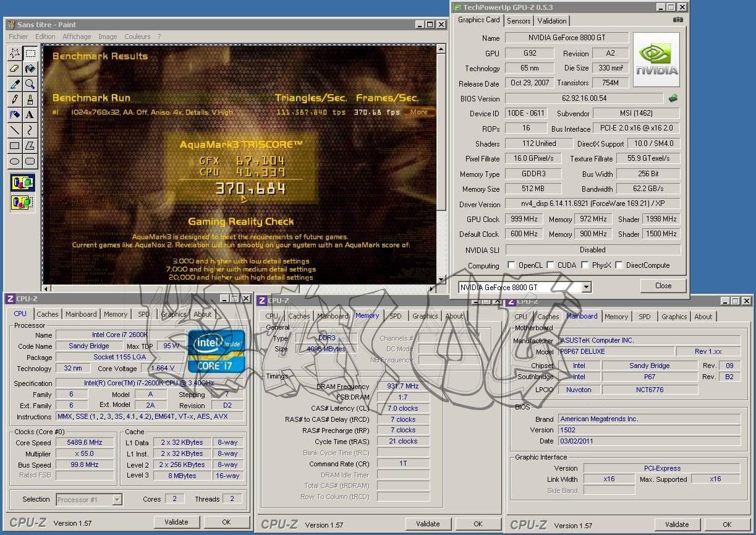Select the Text (A) tool in Paint
This screenshot has height=535, width=756.
tap(30, 115)
